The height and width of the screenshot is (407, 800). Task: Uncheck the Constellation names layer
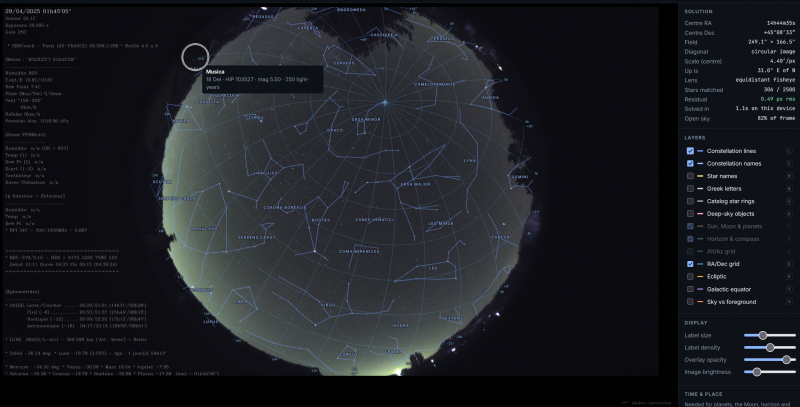pos(690,164)
